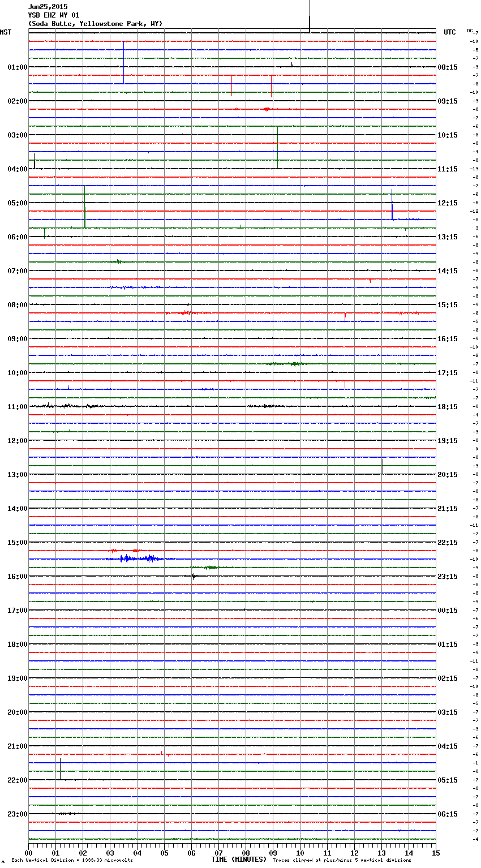
Task: Select the 11:00 MST hour label
Action: [x=18, y=407]
